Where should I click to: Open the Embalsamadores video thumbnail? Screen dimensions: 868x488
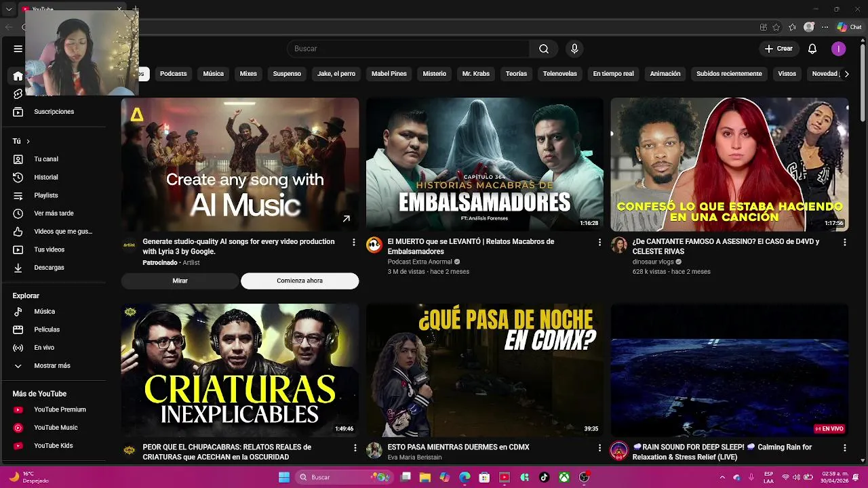coord(485,165)
